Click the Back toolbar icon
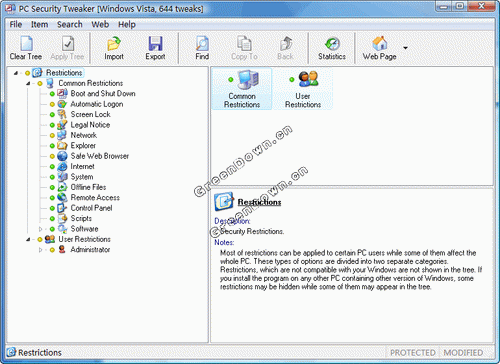Image resolution: width=500 pixels, height=364 pixels. click(x=286, y=43)
